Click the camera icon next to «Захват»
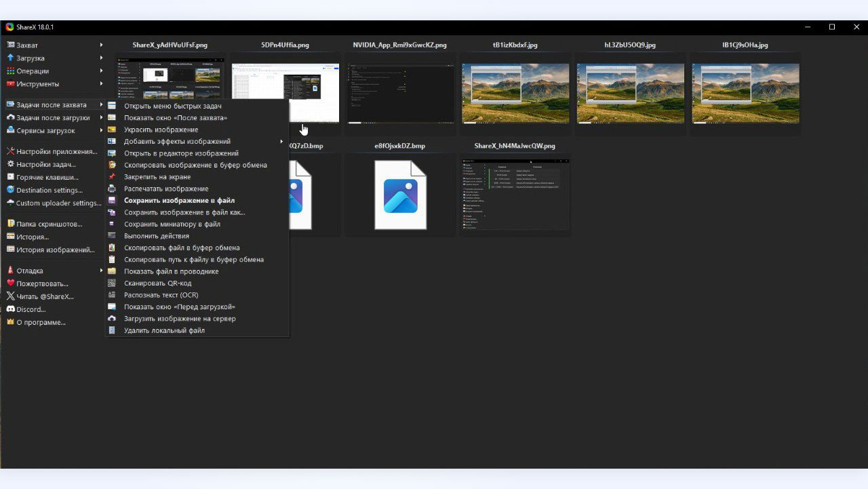Screen dimensions: 868x489 10,45
